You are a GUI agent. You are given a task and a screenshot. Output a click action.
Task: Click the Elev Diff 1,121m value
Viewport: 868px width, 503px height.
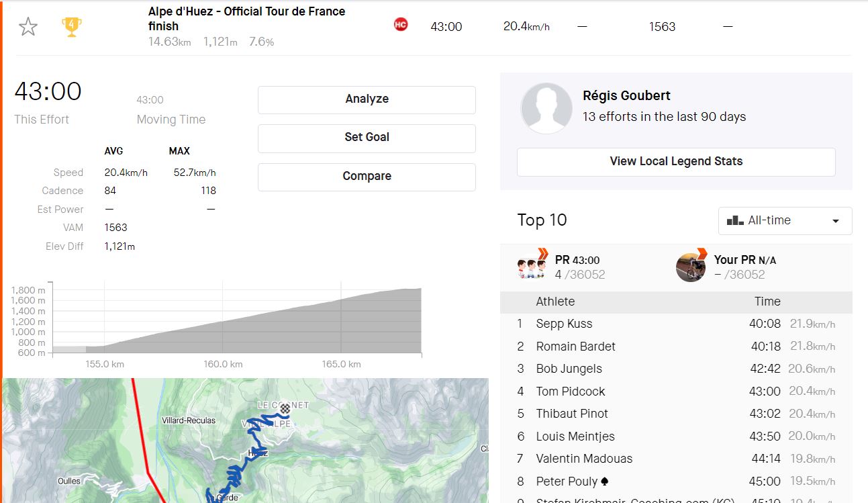coord(119,246)
